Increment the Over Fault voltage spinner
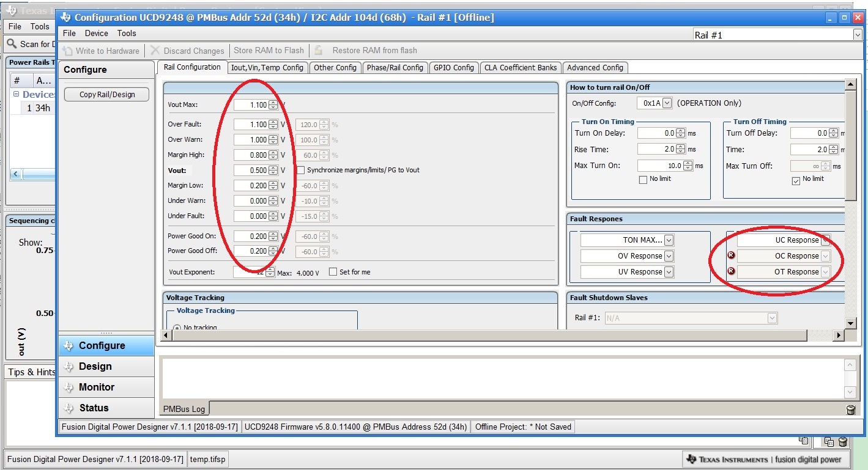Image resolution: width=868 pixels, height=470 pixels. (273, 122)
